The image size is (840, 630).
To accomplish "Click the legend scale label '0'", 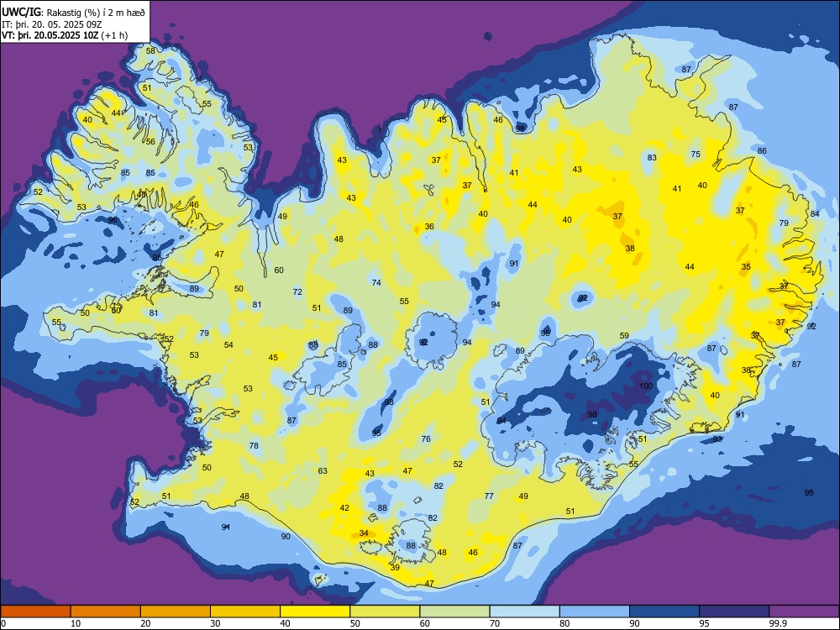I will 3,623.
